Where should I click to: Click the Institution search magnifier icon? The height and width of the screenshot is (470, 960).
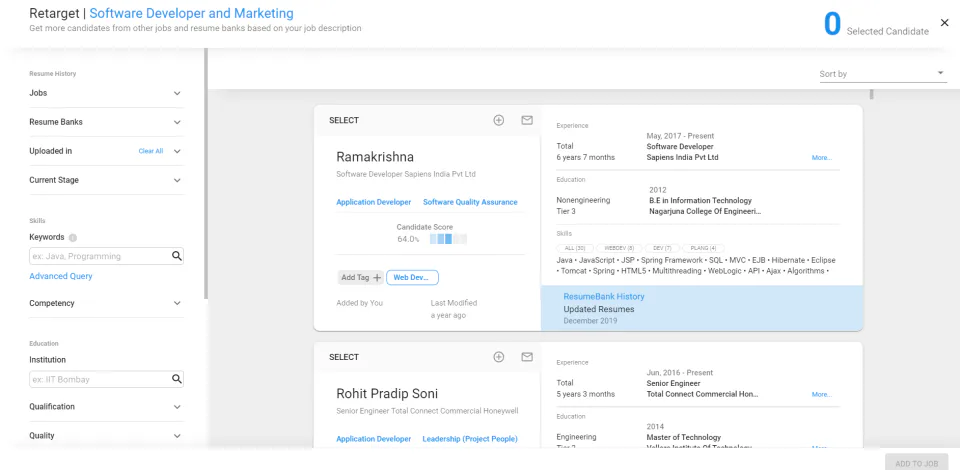click(x=177, y=379)
